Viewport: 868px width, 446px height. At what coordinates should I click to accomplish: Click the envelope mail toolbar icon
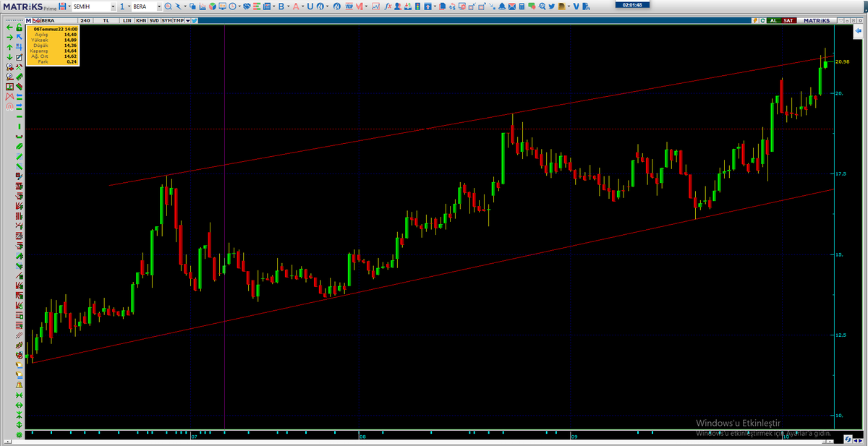pos(511,6)
